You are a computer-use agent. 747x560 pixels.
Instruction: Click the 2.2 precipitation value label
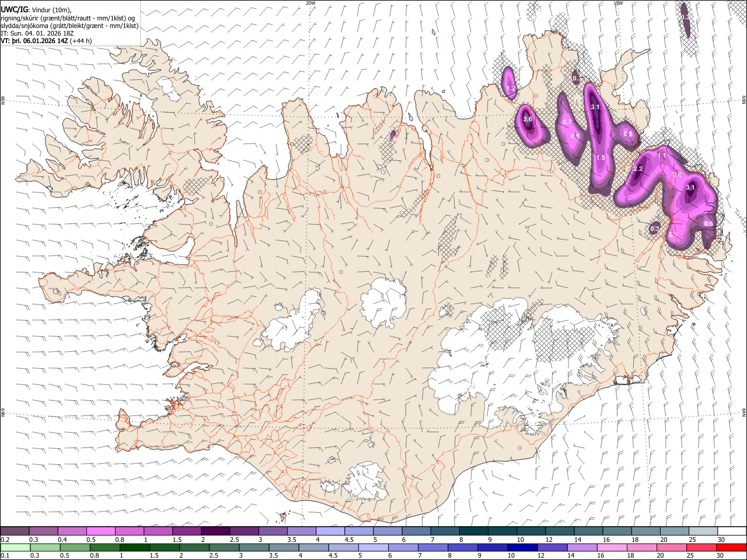[637, 169]
